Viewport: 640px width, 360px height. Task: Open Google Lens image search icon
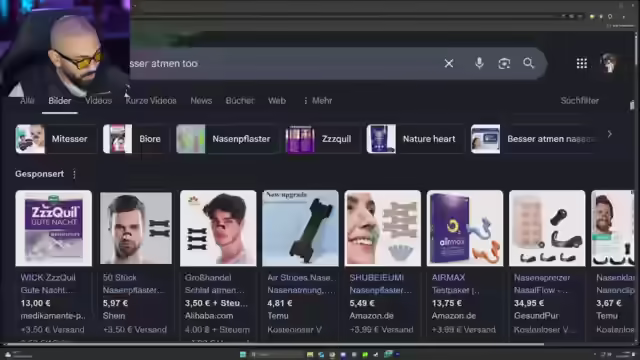[x=504, y=63]
